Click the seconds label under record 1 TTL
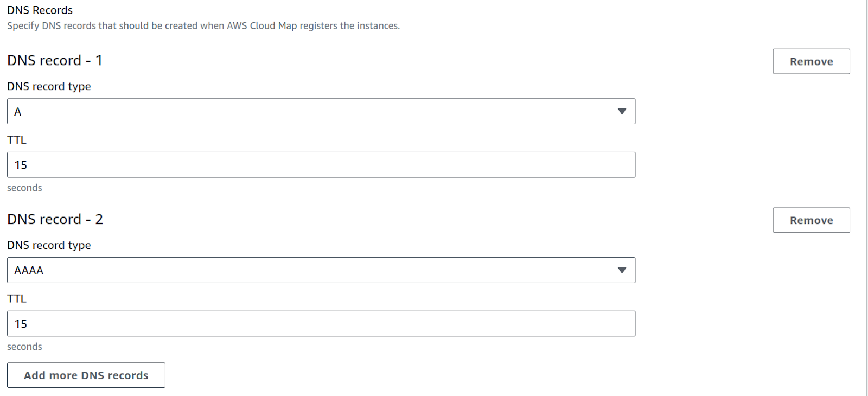The height and width of the screenshot is (396, 868). coord(24,188)
